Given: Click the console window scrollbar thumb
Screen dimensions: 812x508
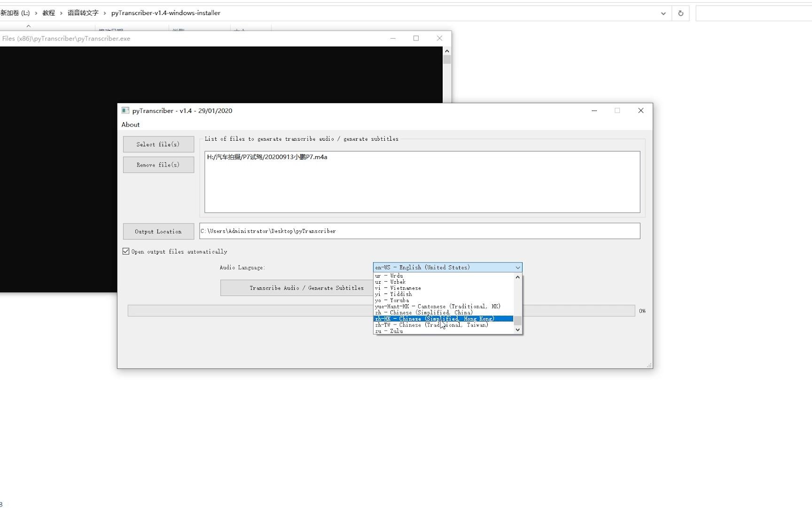Looking at the screenshot, I should tap(447, 60).
